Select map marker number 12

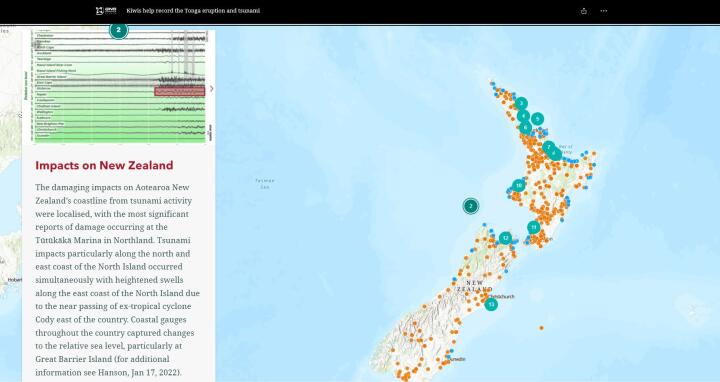click(x=505, y=238)
